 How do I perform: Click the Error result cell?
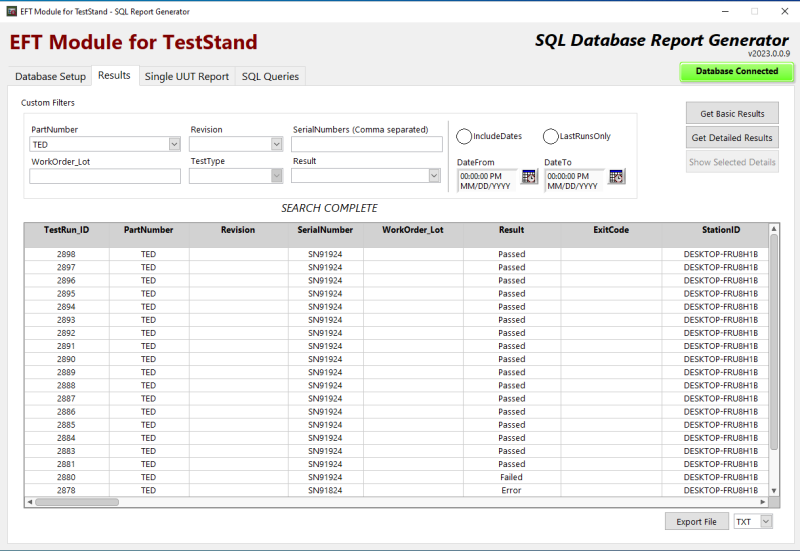512,490
